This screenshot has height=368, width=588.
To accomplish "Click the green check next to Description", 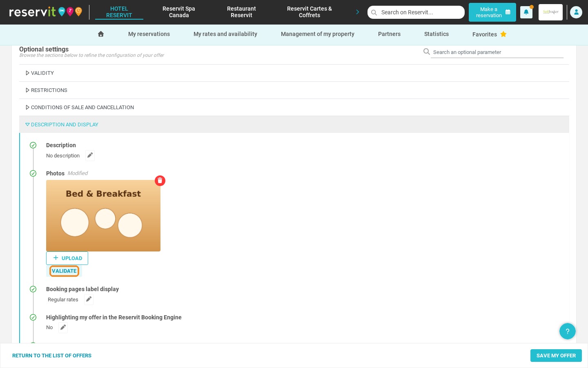I will (33, 145).
